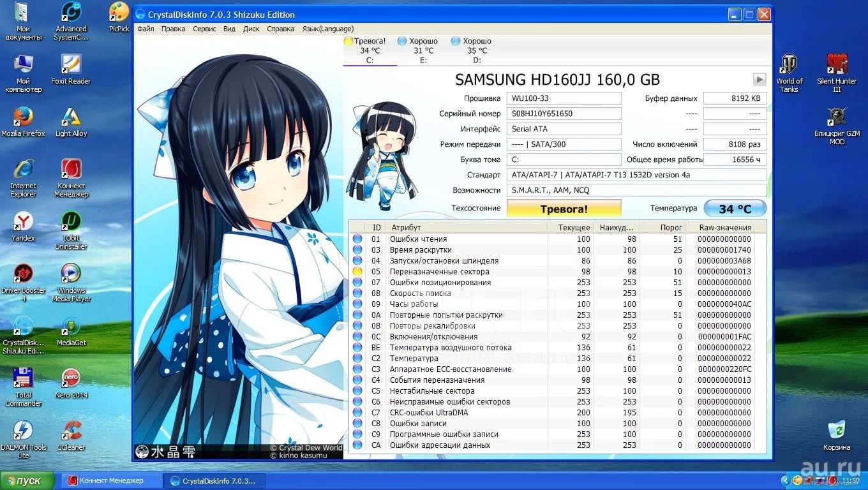
Task: Click CrystalDiskInfo 7.0.3 taskbar button
Action: pyautogui.click(x=214, y=480)
